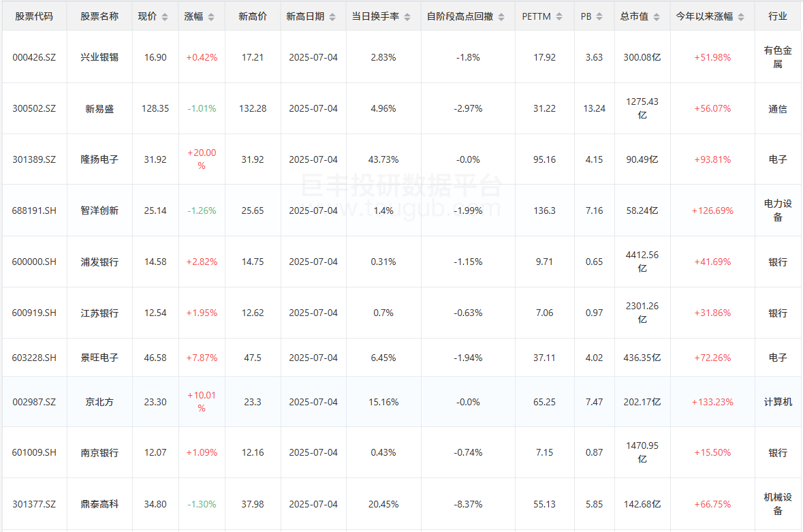Click 鼎泰高科 turnover rate 20.45%
Viewport: 803px width, 532px height.
(x=383, y=504)
